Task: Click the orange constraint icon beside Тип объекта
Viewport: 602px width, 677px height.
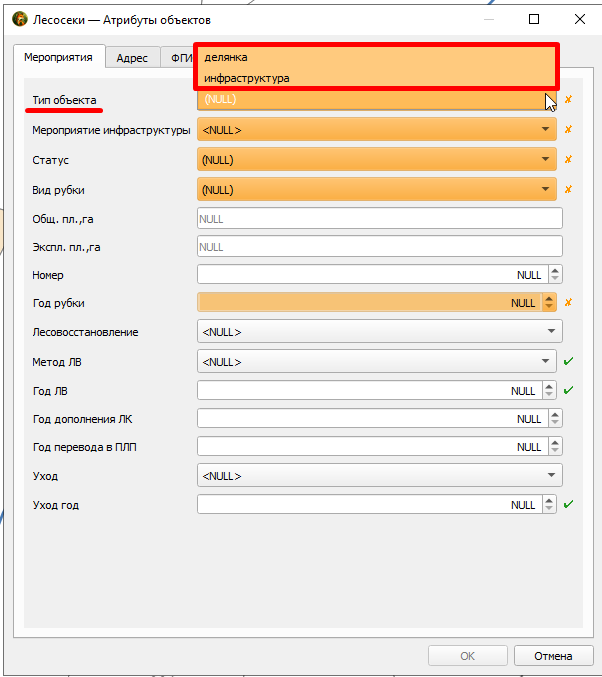Action: coord(568,99)
